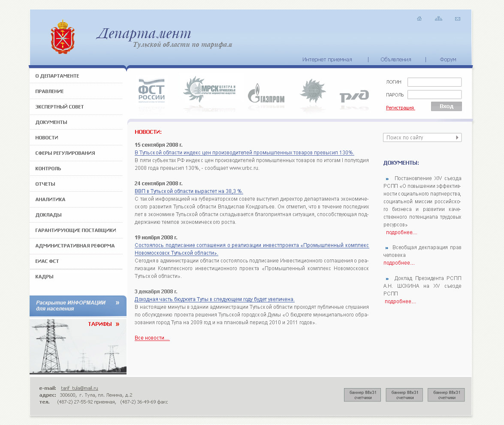Click the date 24 сентября 2008 г.
Screen dimensions: 504x425
click(x=158, y=184)
